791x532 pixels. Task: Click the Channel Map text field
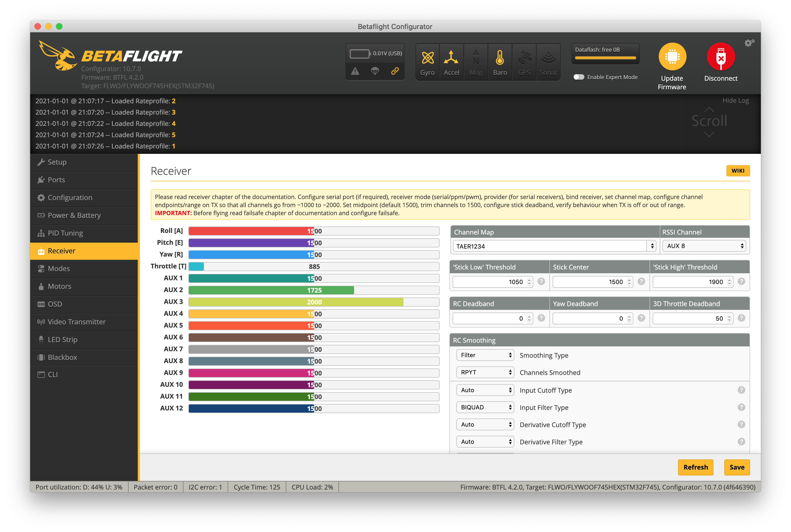tap(550, 246)
